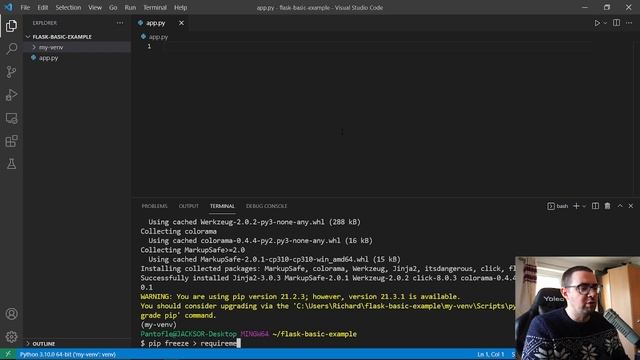Open the Remote Explorer view
Image resolution: width=640 pixels, height=360 pixels.
coord(11,118)
